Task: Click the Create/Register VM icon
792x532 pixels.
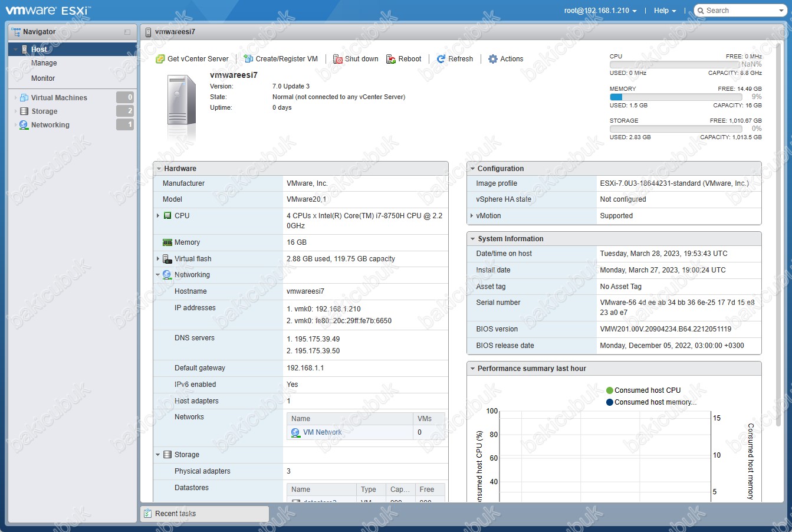Action: [248, 59]
